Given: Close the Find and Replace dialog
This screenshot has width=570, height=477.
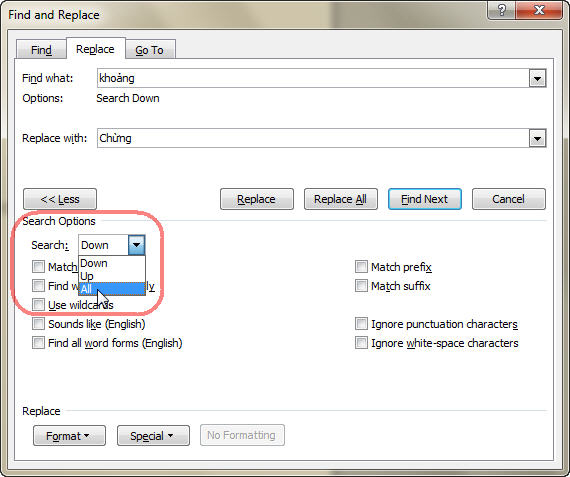Looking at the screenshot, I should click(539, 10).
